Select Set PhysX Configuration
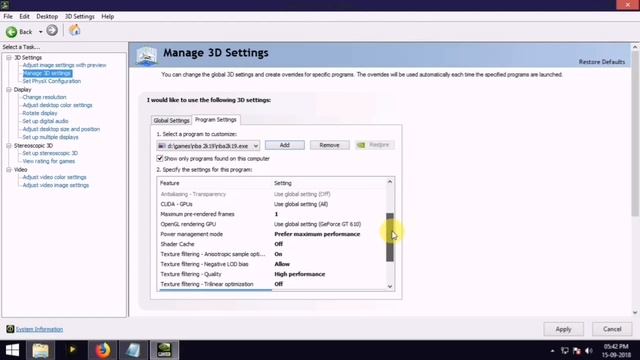The height and width of the screenshot is (360, 640). click(51, 81)
